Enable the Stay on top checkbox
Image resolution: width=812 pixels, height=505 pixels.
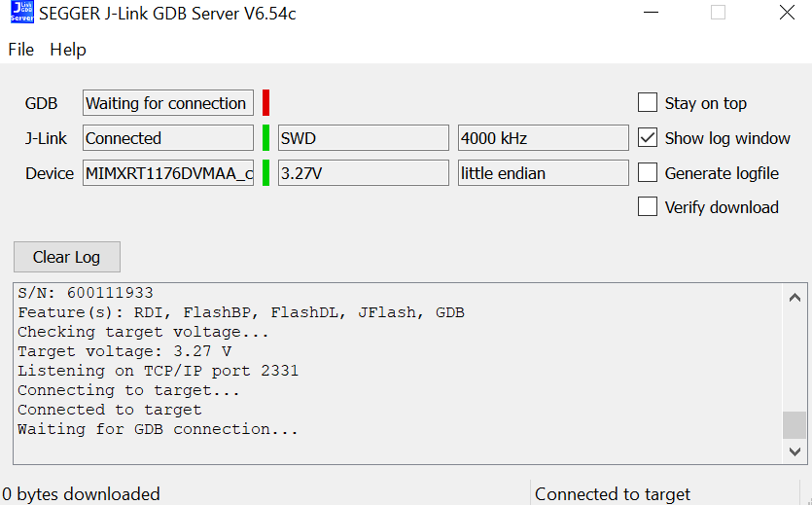pos(648,103)
